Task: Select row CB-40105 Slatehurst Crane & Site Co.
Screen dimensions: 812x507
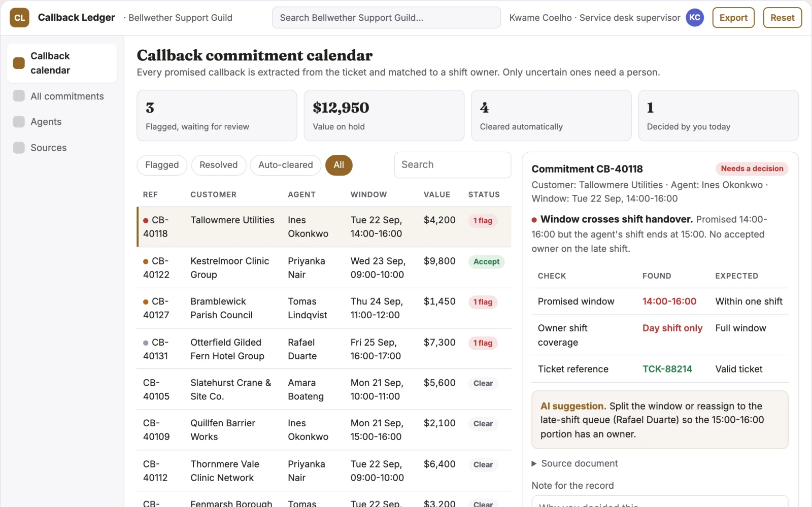Action: pos(324,389)
